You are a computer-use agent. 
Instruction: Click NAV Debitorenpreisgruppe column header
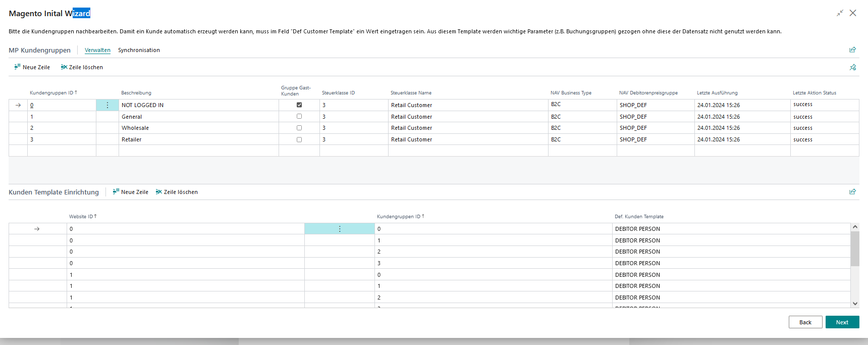(648, 93)
